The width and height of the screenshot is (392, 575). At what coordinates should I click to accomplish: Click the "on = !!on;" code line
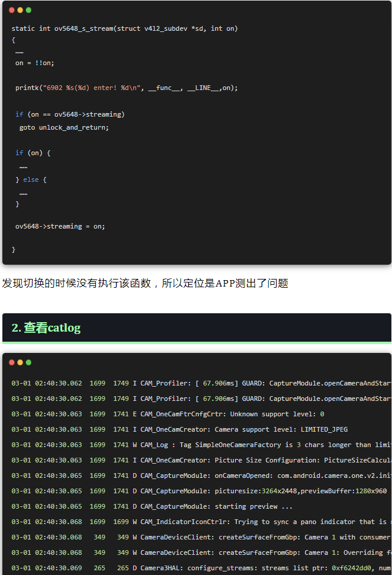click(x=34, y=63)
